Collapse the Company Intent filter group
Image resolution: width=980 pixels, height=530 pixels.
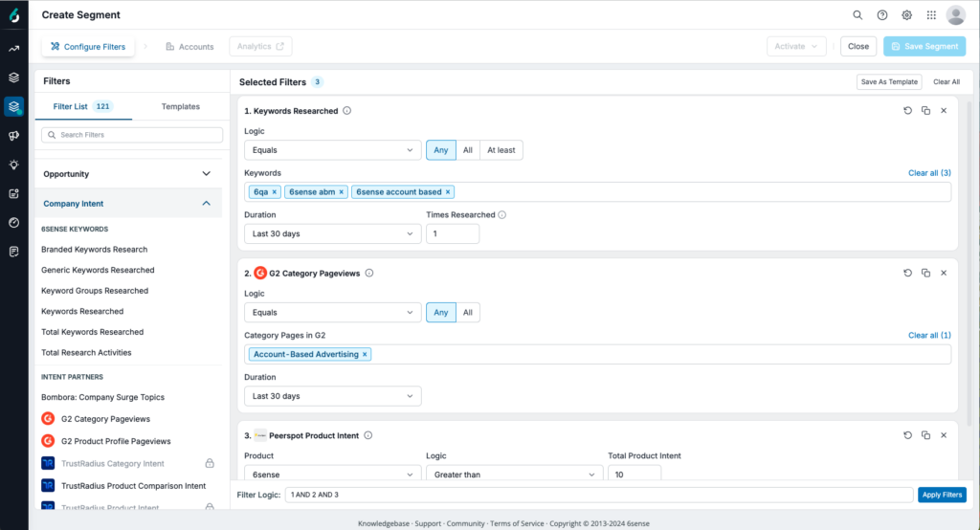(128, 203)
